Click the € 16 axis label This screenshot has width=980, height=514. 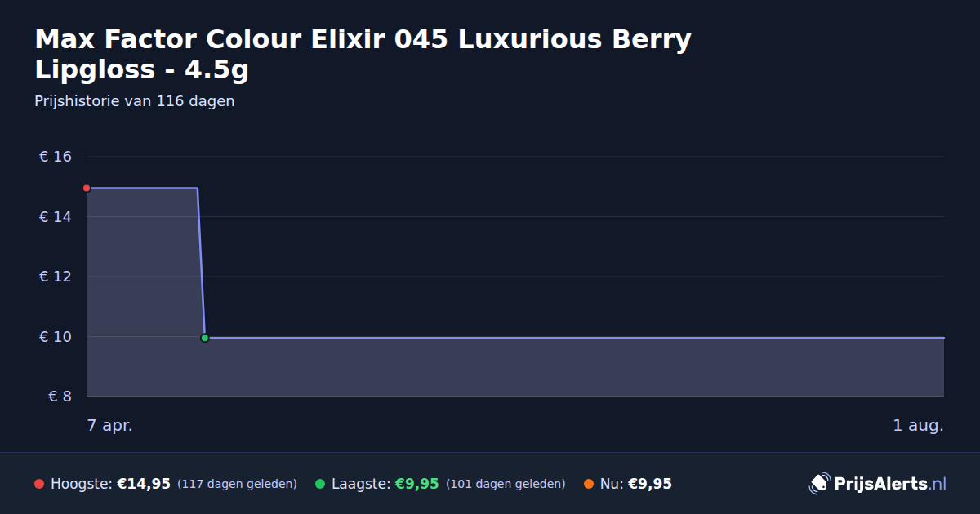[x=56, y=157]
